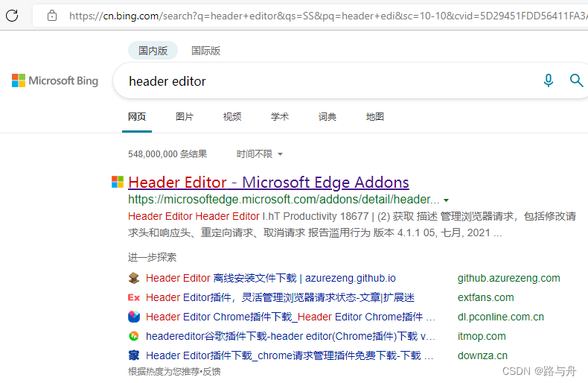Click the microphone voice search icon
588x383 pixels.
pyautogui.click(x=549, y=80)
